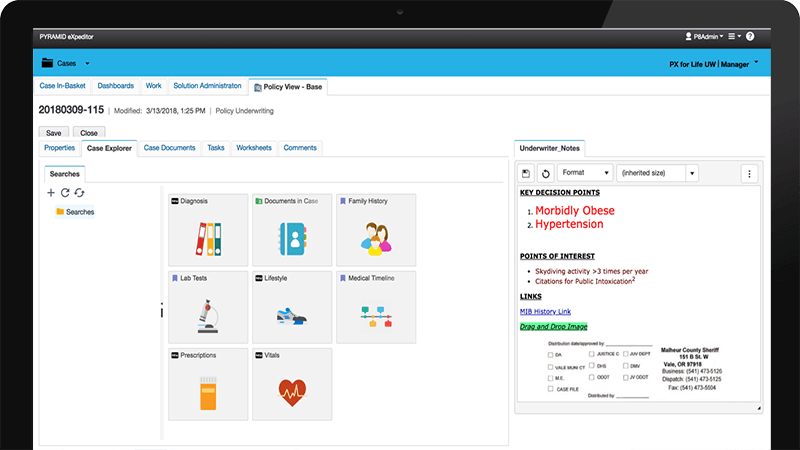This screenshot has height=450, width=800.
Task: Click the notes editor resize corner grip
Action: 759,408
